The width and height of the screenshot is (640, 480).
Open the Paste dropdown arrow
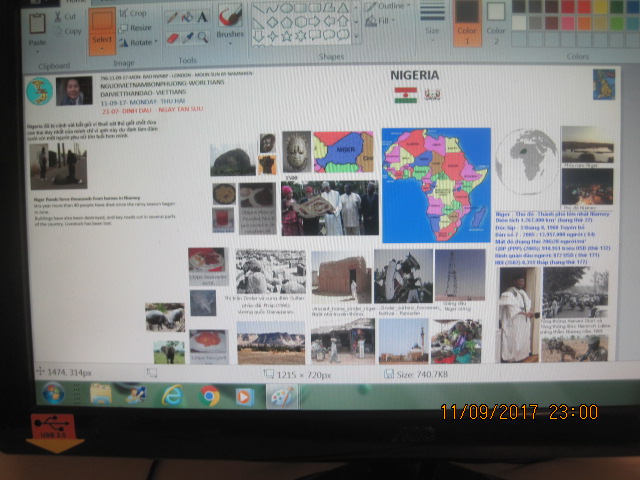[x=37, y=52]
